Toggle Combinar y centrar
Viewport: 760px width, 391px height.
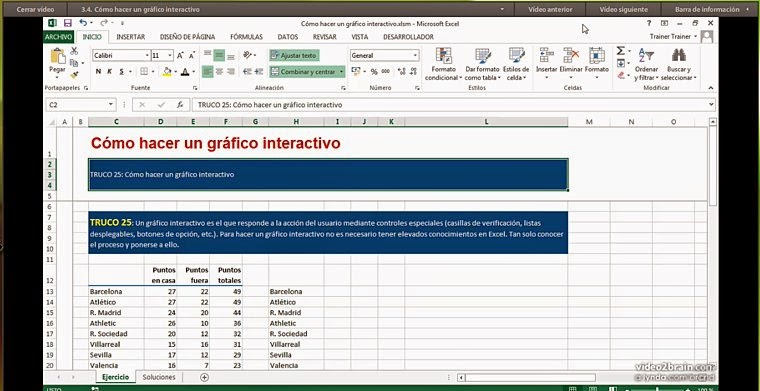tap(303, 72)
